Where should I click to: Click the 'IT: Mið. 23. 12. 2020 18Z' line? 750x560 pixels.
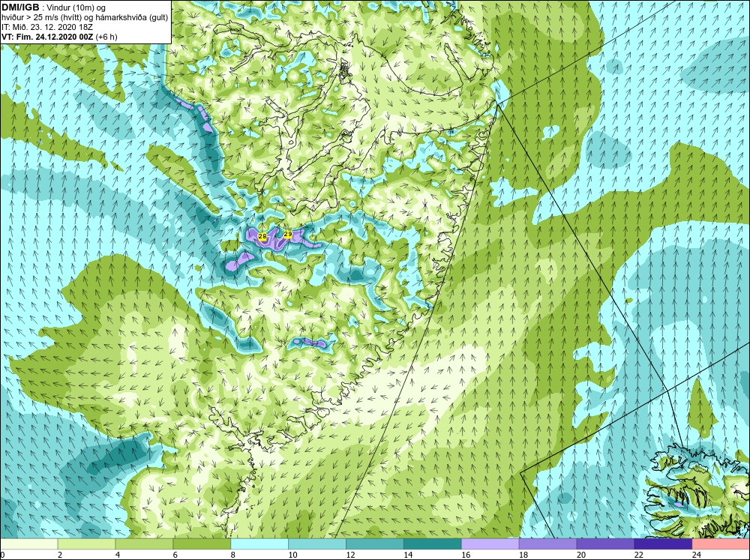coord(46,27)
